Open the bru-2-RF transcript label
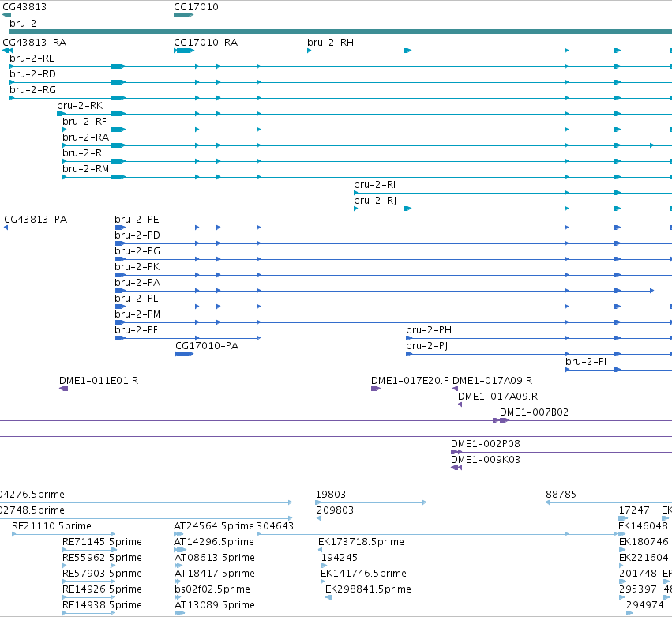Screen dimensions: 672x617 (x=84, y=122)
